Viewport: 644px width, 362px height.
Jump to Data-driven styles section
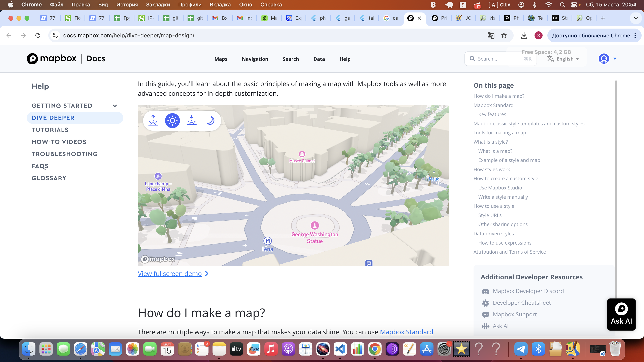pyautogui.click(x=493, y=233)
